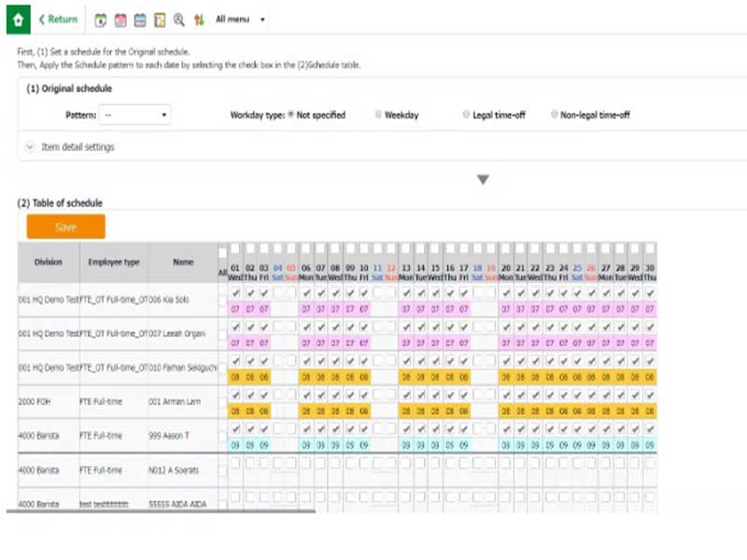The image size is (747, 560).
Task: Click the Division column header
Action: coord(49,262)
